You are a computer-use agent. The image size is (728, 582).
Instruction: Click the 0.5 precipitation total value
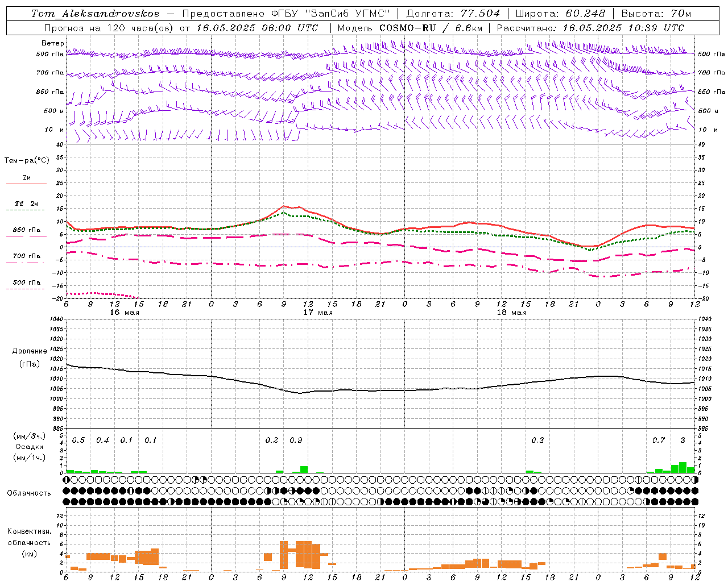78,440
